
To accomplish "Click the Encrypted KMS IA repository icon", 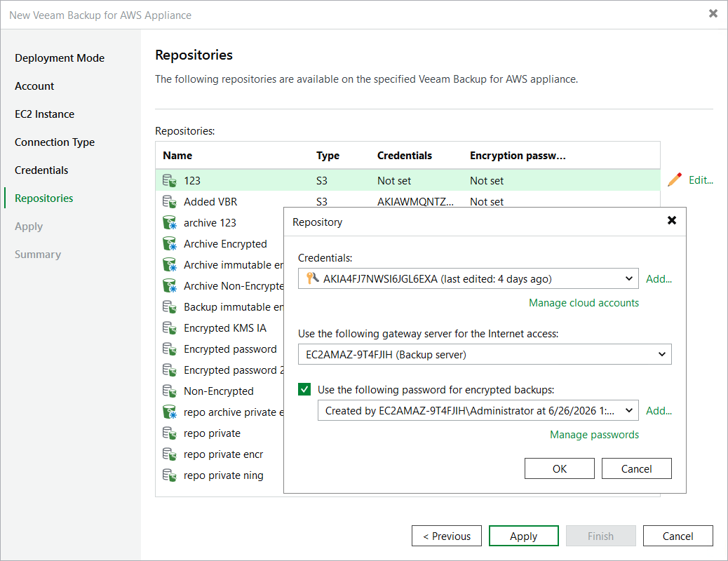I will click(x=170, y=328).
